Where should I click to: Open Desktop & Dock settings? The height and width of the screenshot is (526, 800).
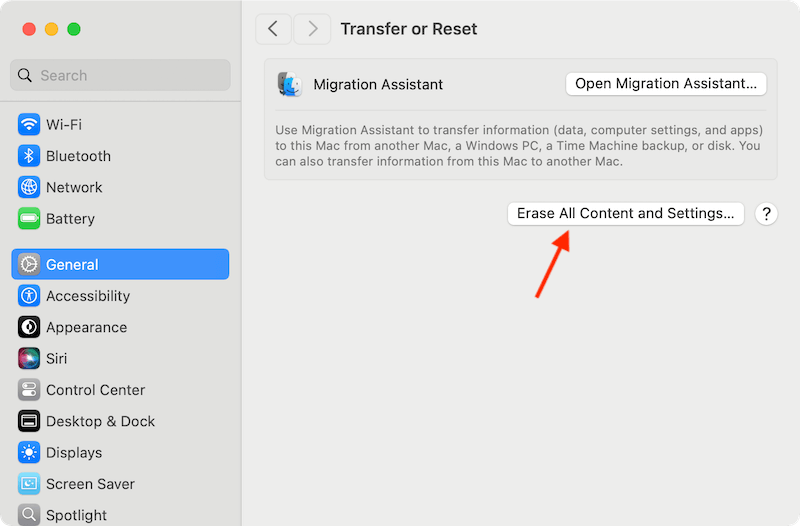[x=100, y=421]
